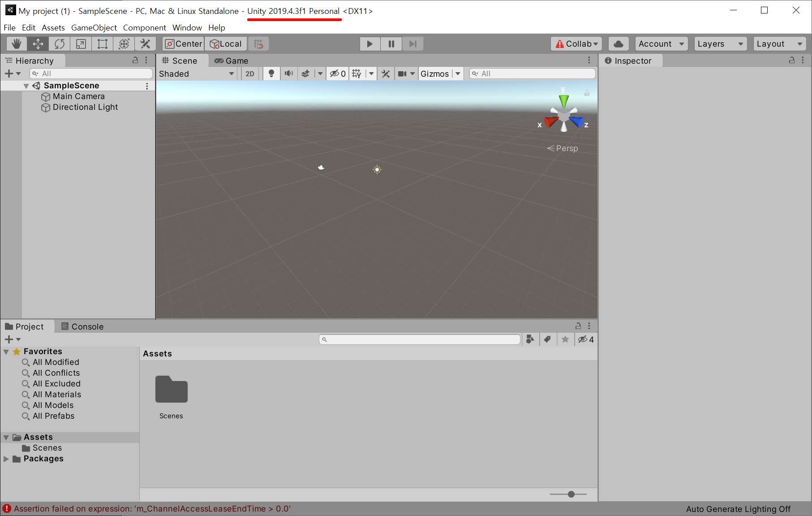Click the blue Z axis gizmo cone
The width and height of the screenshot is (812, 516).
(x=577, y=121)
